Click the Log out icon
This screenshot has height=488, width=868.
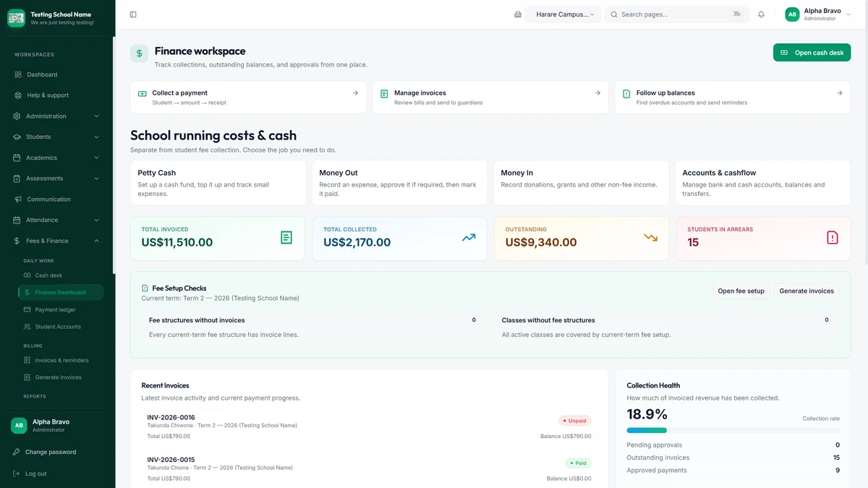(17, 474)
